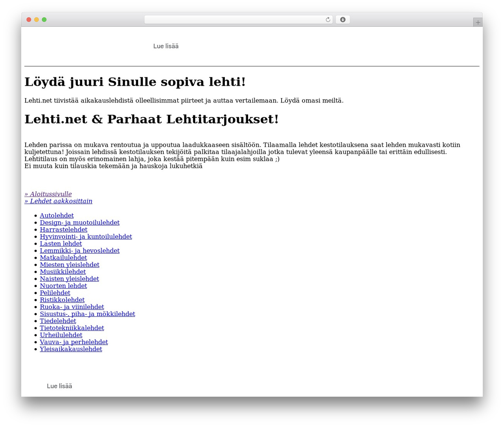Click the browser address bar
Screen dimensions: 504x427
pyautogui.click(x=238, y=20)
